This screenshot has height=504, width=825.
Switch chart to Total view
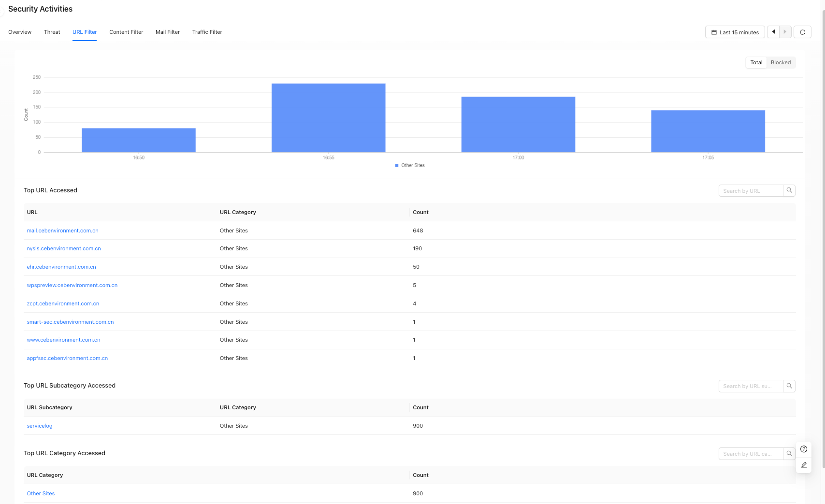pyautogui.click(x=756, y=62)
